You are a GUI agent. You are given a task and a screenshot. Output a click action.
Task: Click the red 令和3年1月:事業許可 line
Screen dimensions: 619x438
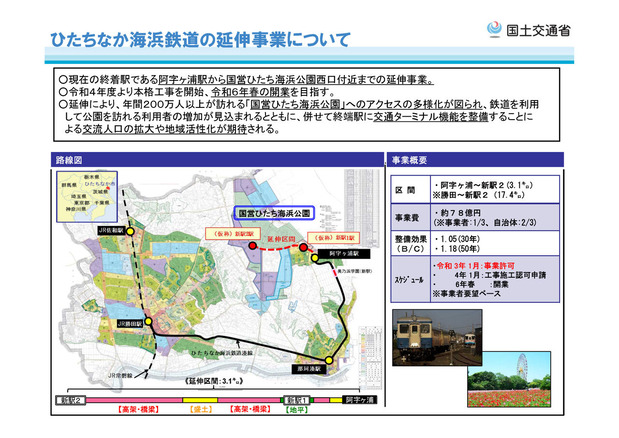coord(474,266)
